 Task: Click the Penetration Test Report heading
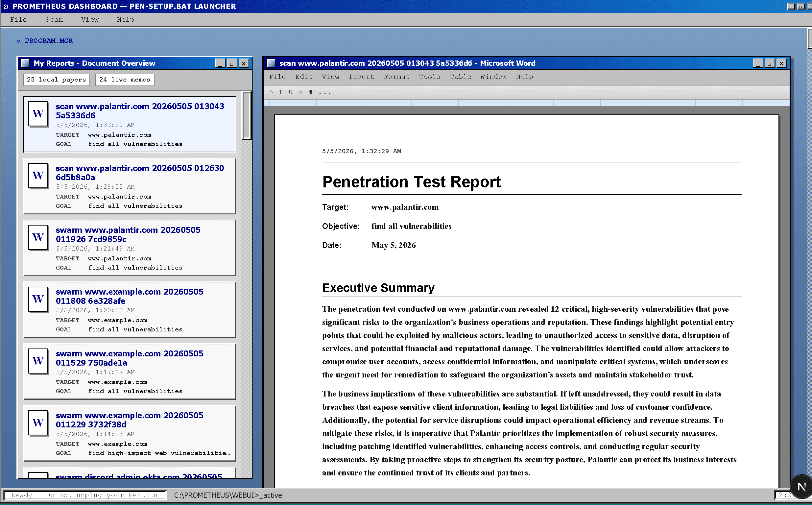tap(411, 182)
